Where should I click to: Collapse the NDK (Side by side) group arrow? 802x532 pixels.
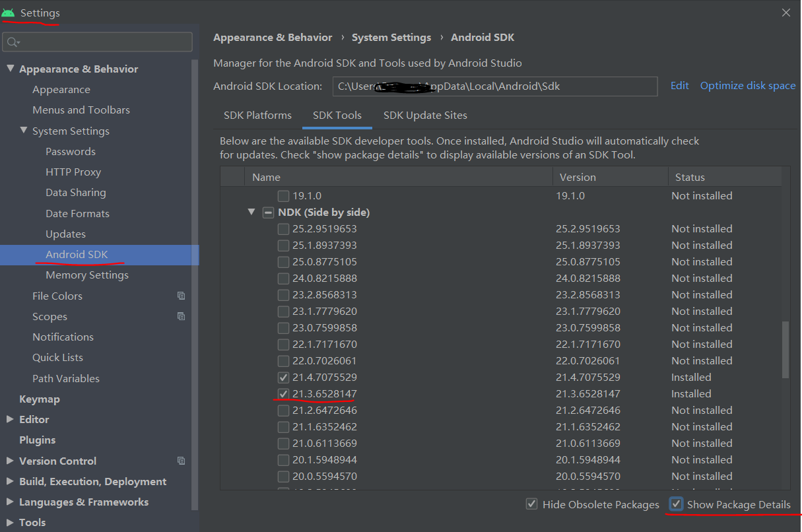click(251, 213)
